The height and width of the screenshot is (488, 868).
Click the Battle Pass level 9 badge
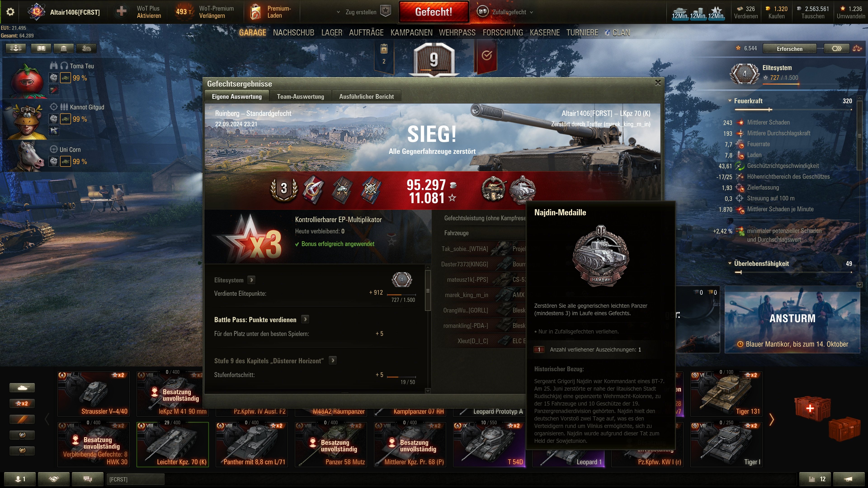tap(434, 59)
